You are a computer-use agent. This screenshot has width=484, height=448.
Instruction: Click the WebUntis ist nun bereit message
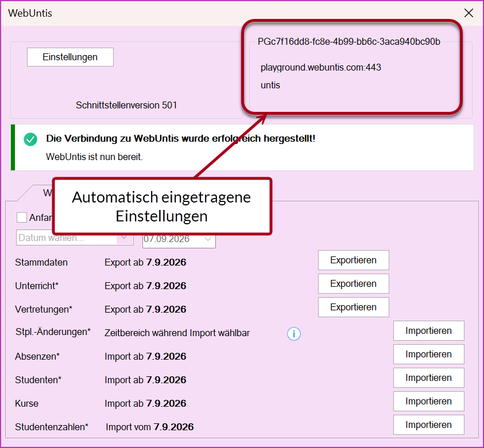[x=95, y=157]
